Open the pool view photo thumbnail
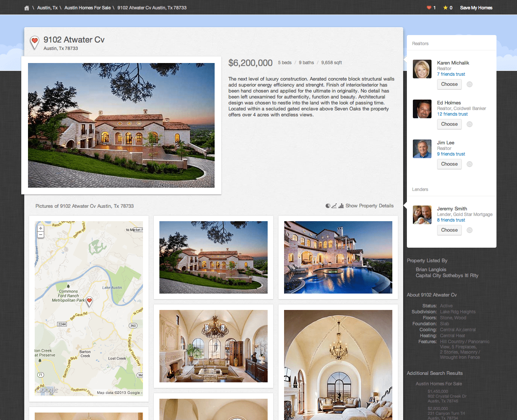 coord(338,257)
